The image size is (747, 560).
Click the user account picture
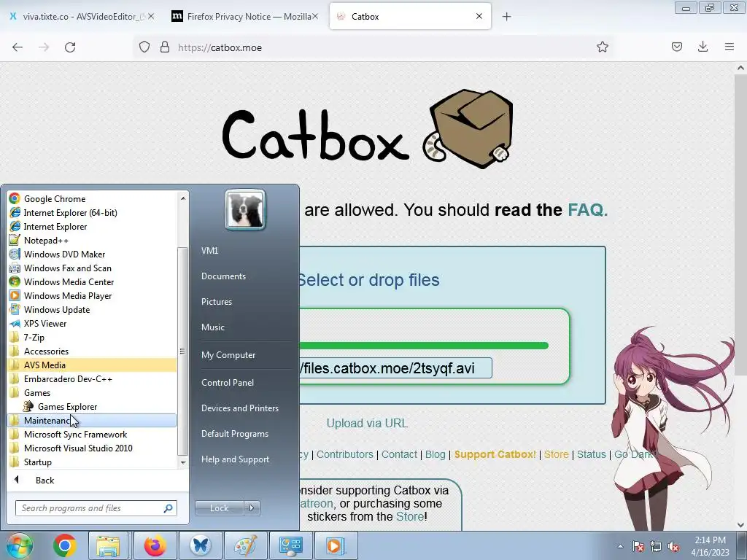click(x=245, y=209)
